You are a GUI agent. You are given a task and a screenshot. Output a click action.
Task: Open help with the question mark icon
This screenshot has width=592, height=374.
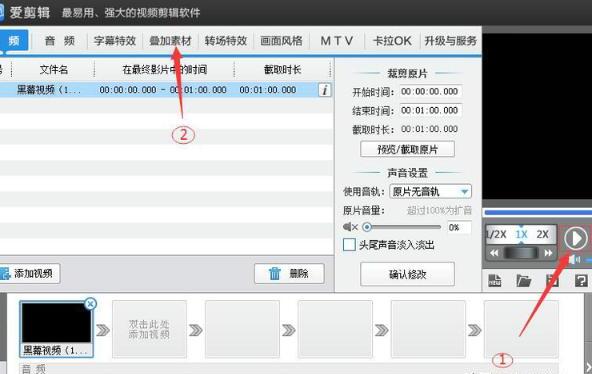[581, 280]
